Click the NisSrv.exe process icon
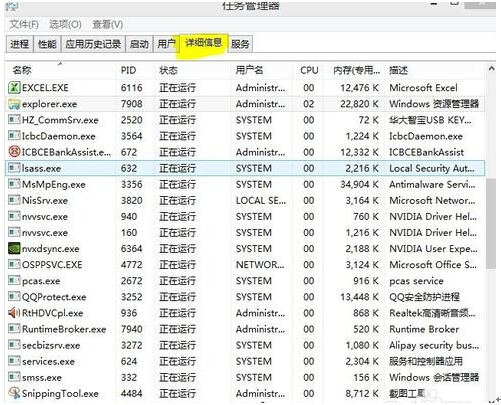 coord(14,200)
